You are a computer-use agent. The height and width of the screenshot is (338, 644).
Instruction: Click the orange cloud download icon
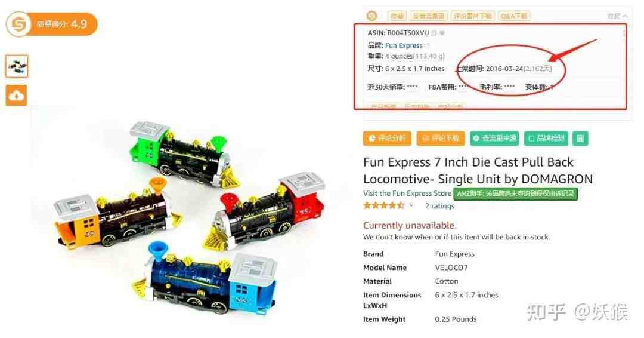[17, 96]
